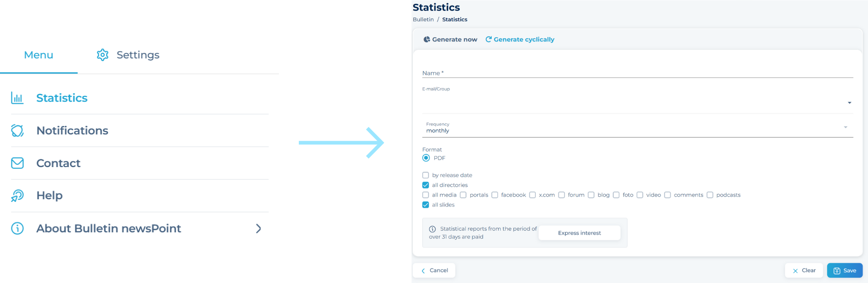Click the Statistics bar chart icon
868x283 pixels.
[17, 98]
